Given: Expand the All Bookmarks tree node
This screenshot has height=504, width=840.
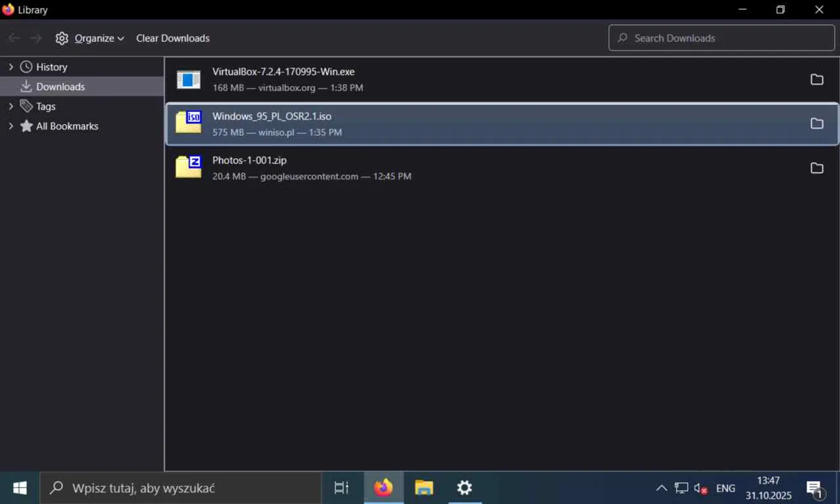Looking at the screenshot, I should (x=10, y=126).
